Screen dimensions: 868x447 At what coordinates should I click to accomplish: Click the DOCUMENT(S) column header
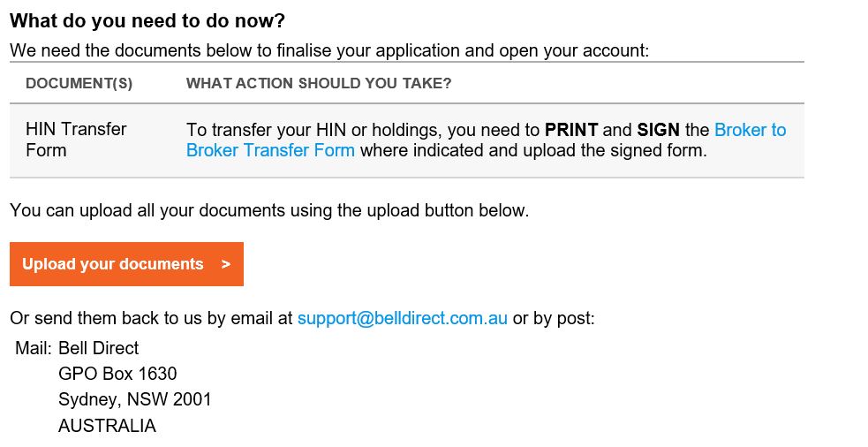pyautogui.click(x=79, y=84)
